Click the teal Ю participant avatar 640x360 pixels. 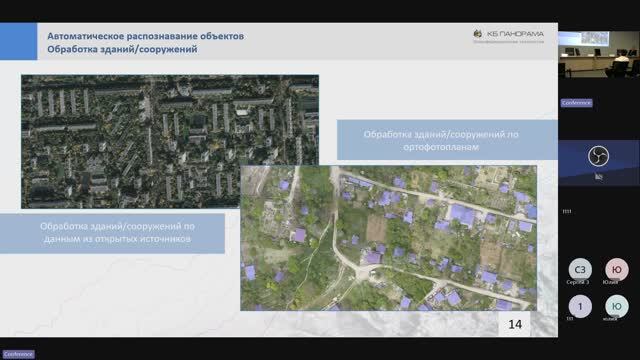point(617,306)
